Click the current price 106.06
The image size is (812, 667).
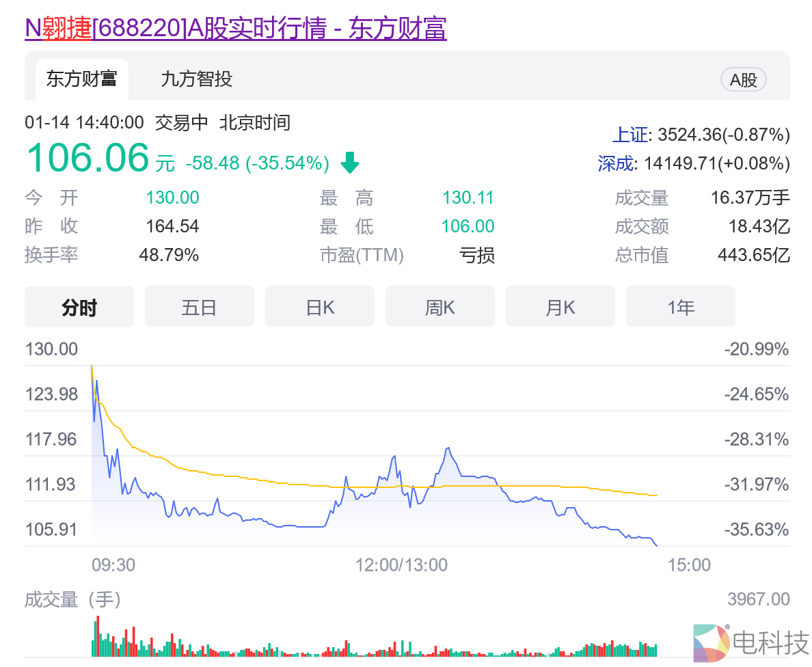click(87, 158)
